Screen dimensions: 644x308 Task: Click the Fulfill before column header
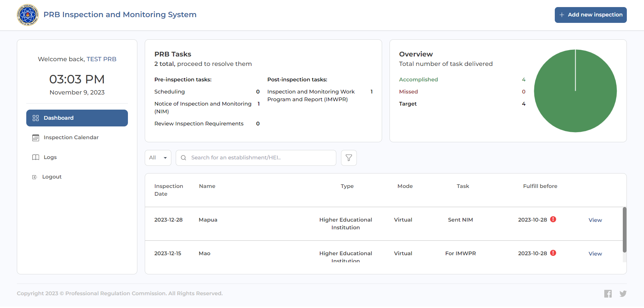540,186
